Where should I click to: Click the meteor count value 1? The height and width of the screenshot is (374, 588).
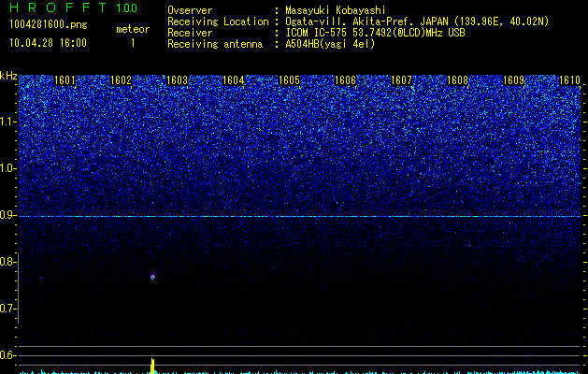(133, 43)
